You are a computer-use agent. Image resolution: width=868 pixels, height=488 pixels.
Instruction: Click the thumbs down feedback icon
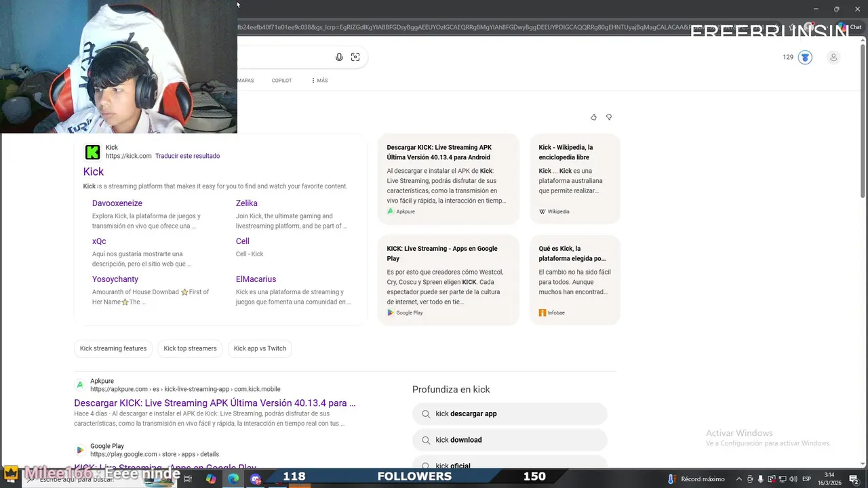coord(609,117)
